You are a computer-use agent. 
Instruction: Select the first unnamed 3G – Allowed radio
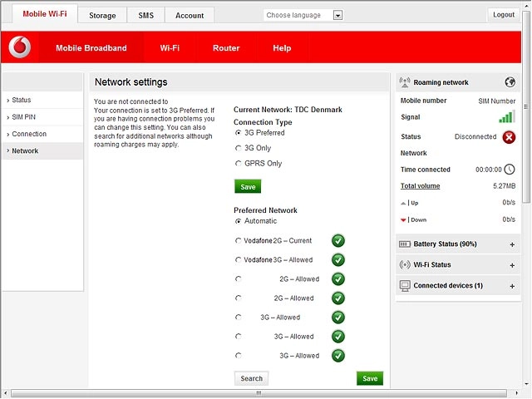(x=239, y=318)
